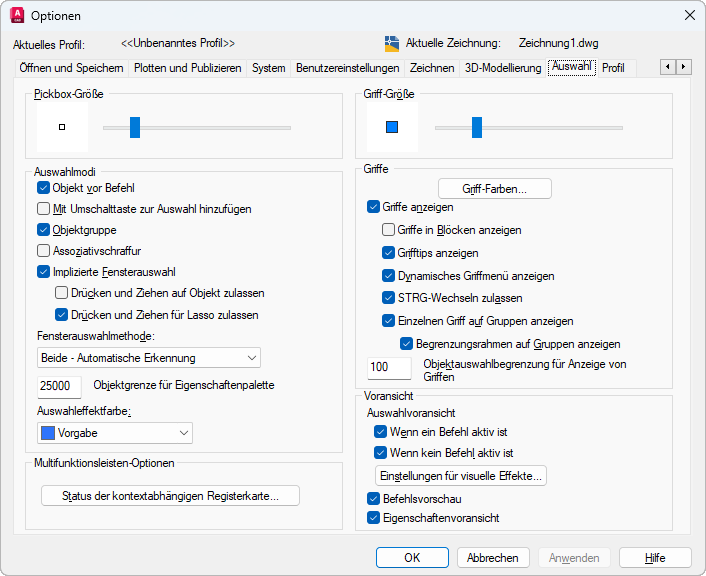
Task: Disable the Grifftips anzeigen checkbox
Action: 389,253
